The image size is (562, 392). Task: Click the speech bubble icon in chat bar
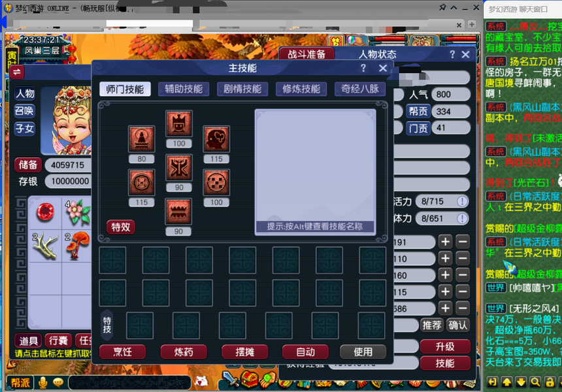point(58,383)
